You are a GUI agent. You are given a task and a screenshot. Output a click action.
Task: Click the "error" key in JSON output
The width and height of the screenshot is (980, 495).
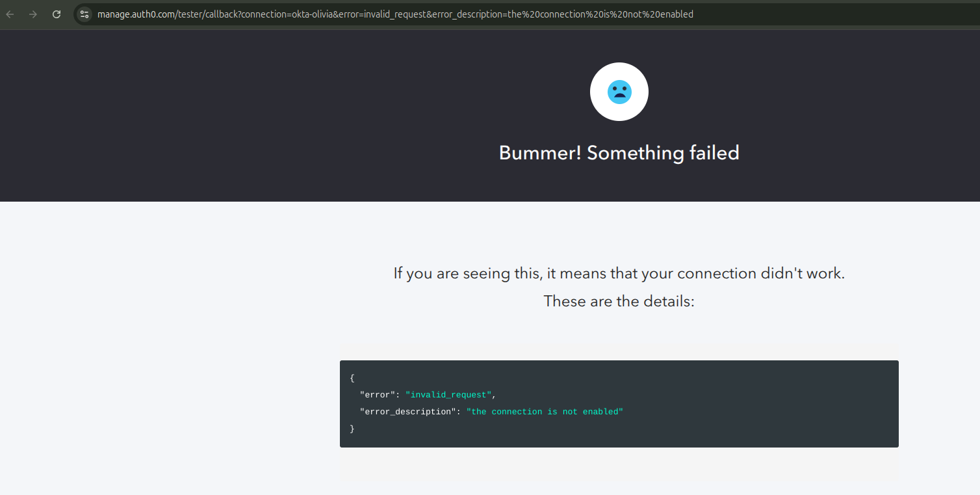[378, 395]
